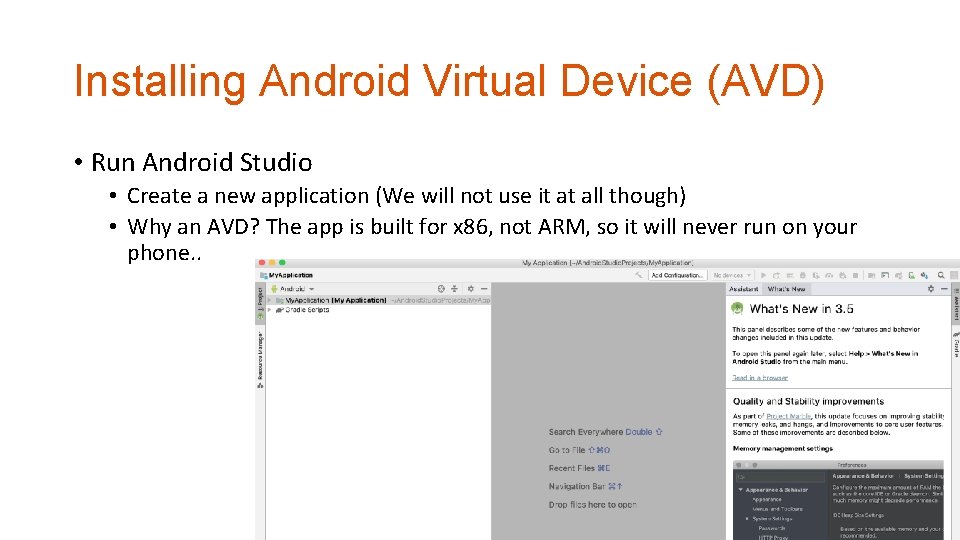The height and width of the screenshot is (540, 960).
Task: Click the Add Configuration button
Action: click(x=677, y=276)
